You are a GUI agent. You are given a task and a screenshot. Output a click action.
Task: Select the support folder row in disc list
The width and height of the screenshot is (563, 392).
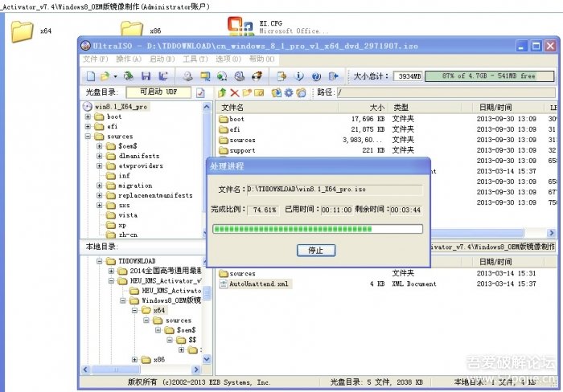point(384,150)
